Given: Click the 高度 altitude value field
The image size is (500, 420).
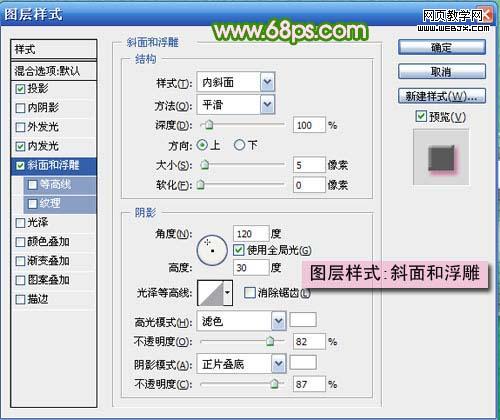Looking at the screenshot, I should 251,267.
